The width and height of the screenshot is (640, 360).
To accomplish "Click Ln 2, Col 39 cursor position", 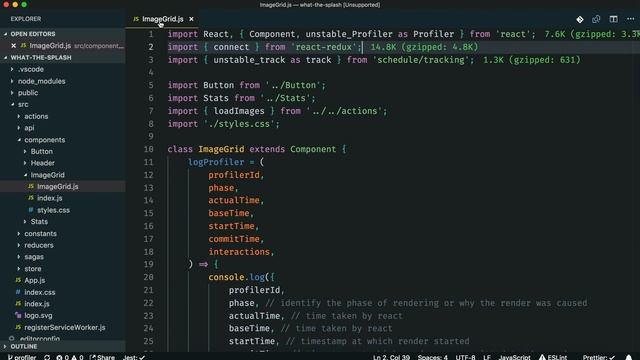I will [391, 357].
